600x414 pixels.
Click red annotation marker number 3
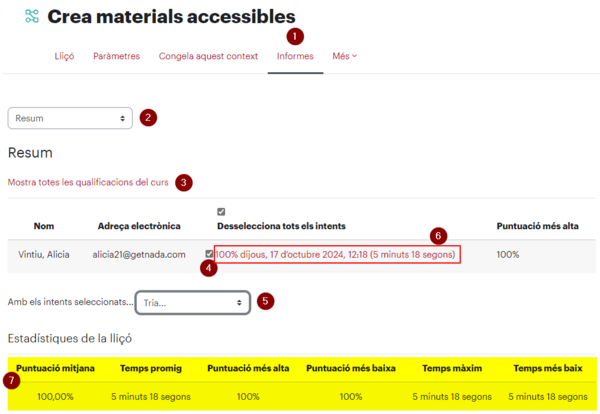pos(184,183)
